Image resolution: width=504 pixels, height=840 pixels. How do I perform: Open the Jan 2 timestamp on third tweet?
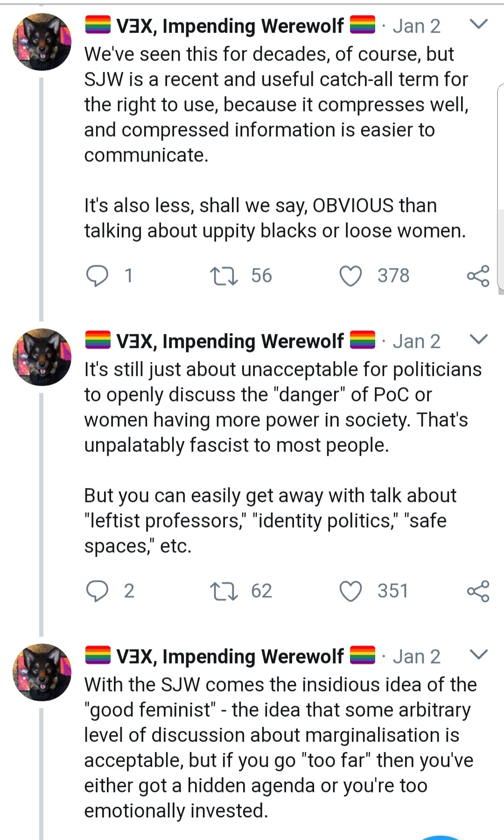416,656
